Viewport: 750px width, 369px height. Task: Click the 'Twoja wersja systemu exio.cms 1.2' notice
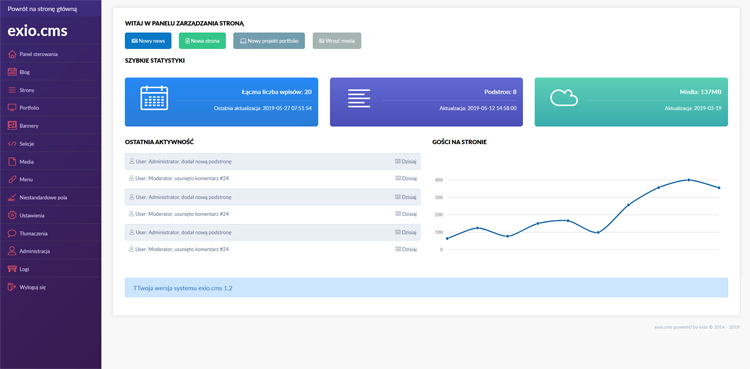coord(426,288)
